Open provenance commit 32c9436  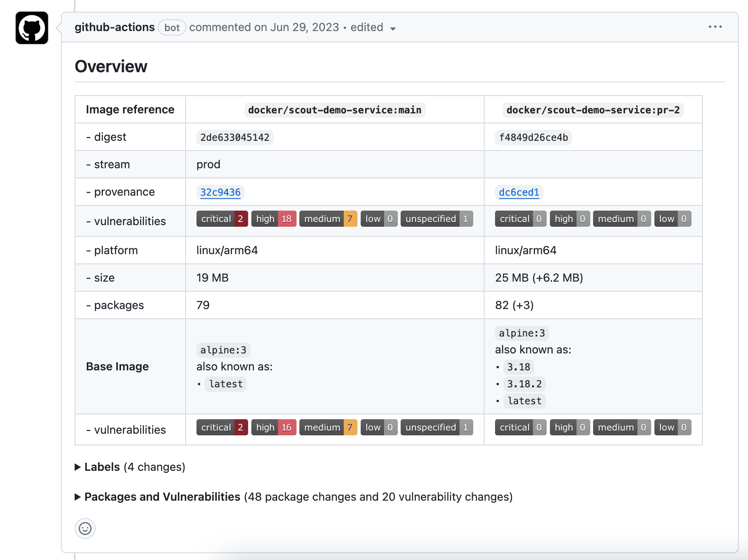coord(220,192)
